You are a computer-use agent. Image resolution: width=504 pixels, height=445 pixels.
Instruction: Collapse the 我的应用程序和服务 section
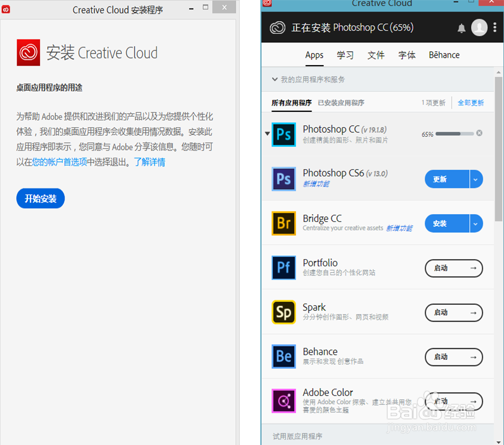tap(274, 79)
